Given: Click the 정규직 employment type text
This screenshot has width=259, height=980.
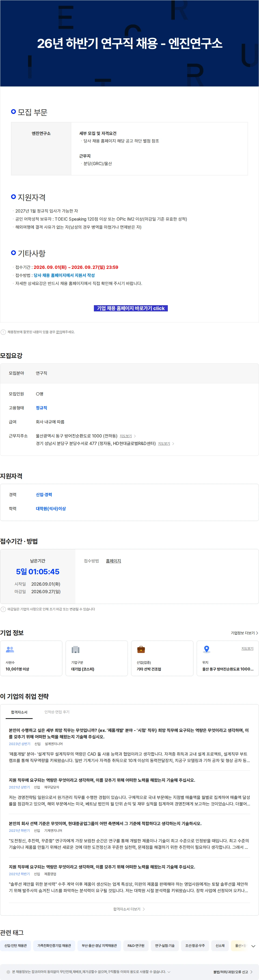Looking at the screenshot, I should click(42, 408).
